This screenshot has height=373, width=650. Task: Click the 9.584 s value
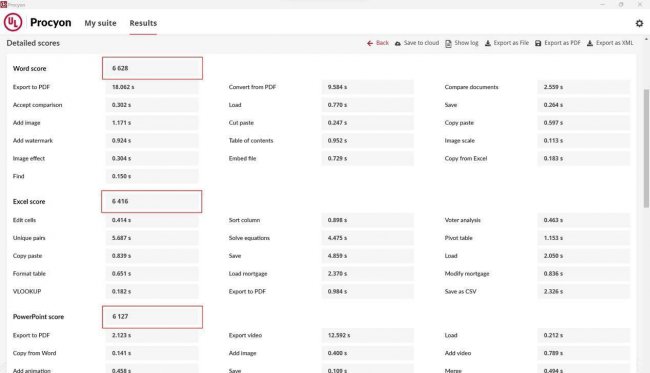tap(367, 87)
